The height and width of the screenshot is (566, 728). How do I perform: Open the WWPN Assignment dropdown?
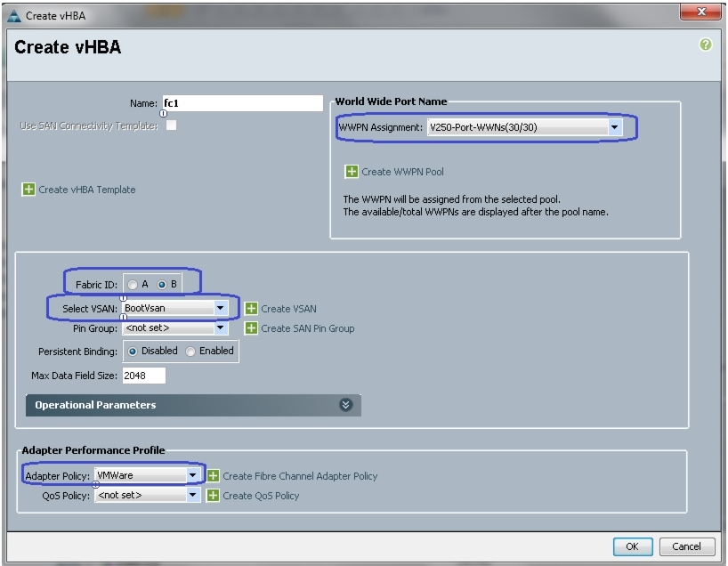click(525, 127)
